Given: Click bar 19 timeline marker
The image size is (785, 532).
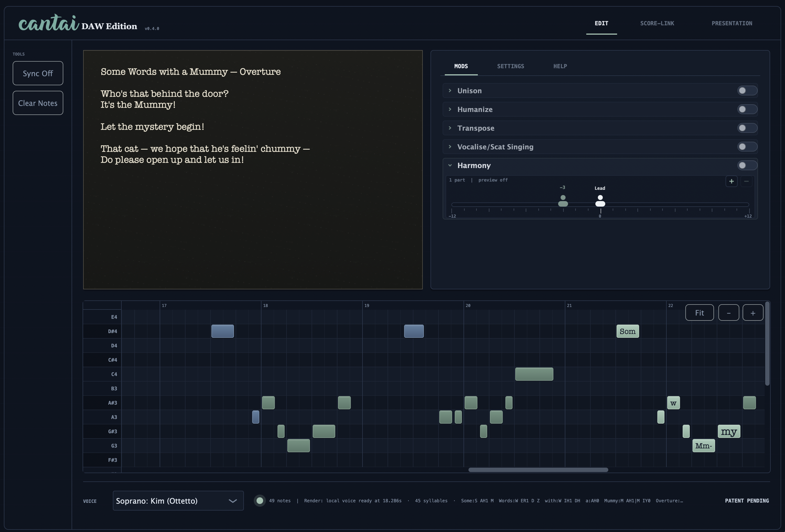Looking at the screenshot, I should [x=367, y=306].
